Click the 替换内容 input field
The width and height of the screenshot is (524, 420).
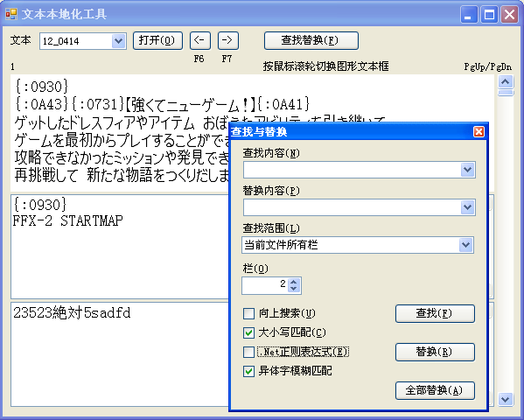pyautogui.click(x=352, y=207)
